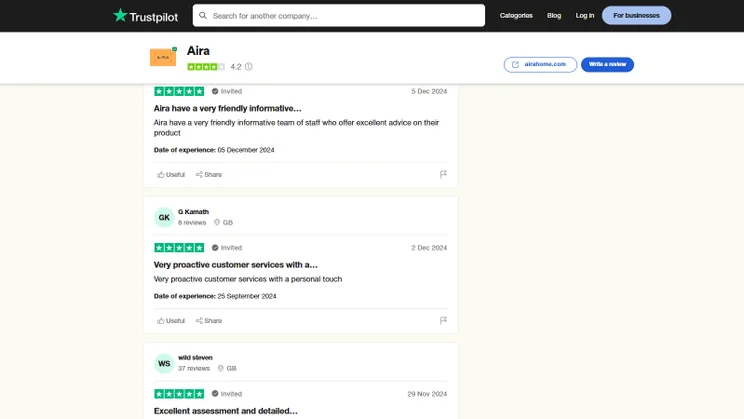Open review 'Excellent assessment and detailed…'
Viewport: 744px width, 419px height.
pos(226,411)
